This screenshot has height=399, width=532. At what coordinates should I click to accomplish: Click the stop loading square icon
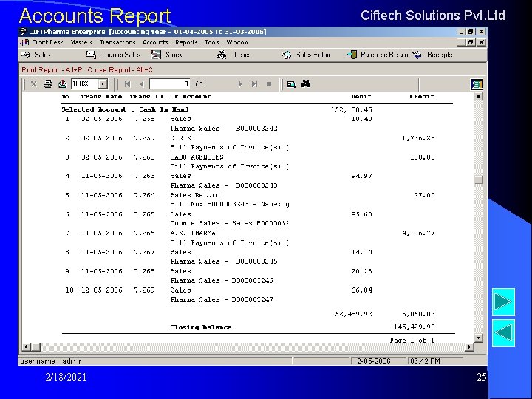(269, 83)
